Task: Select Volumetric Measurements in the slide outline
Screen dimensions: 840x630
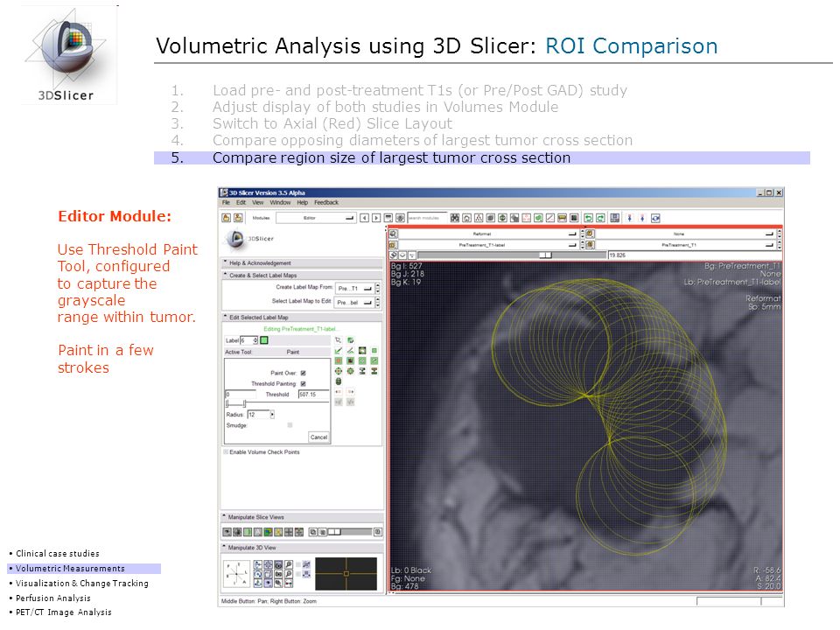Action: [70, 569]
